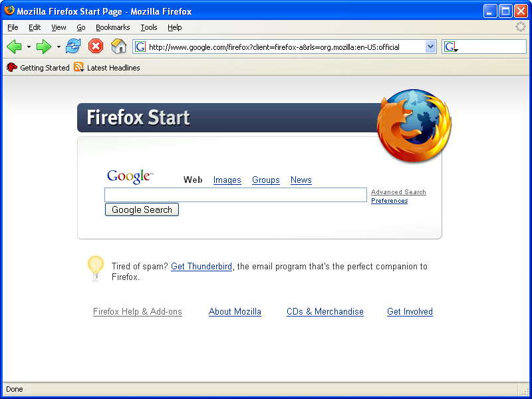Click the Latest Headlines feed icon
The width and height of the screenshot is (532, 399).
click(78, 67)
